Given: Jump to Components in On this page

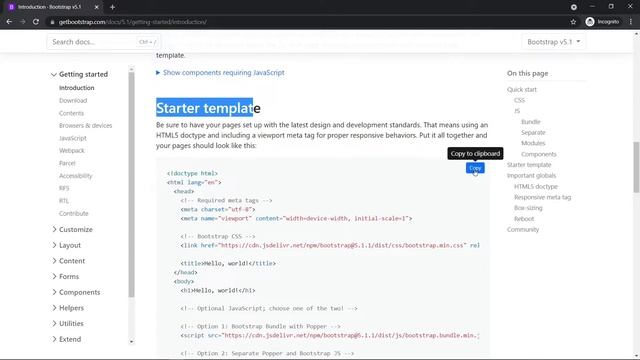Looking at the screenshot, I should coord(538,154).
